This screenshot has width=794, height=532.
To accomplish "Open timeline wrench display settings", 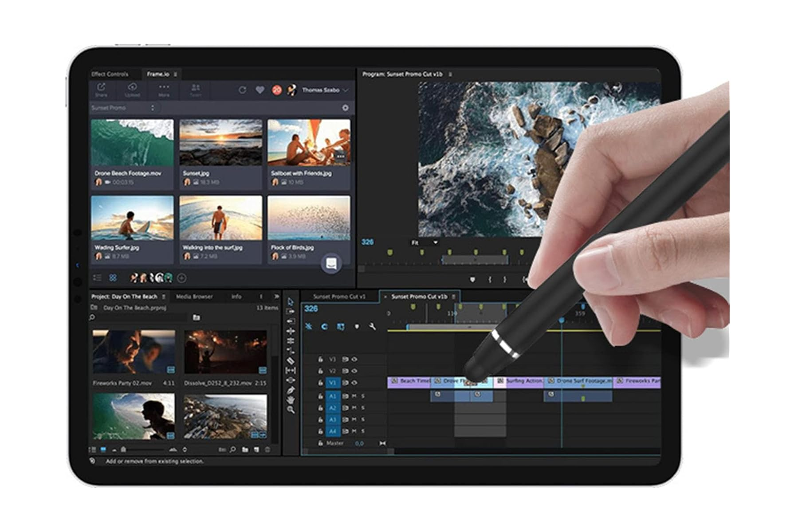I will (x=372, y=326).
